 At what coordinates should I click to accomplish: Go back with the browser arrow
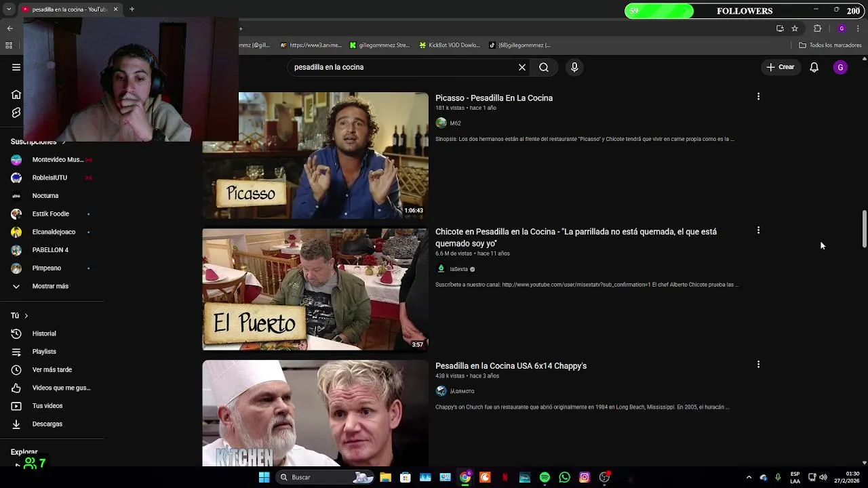coord(9,28)
